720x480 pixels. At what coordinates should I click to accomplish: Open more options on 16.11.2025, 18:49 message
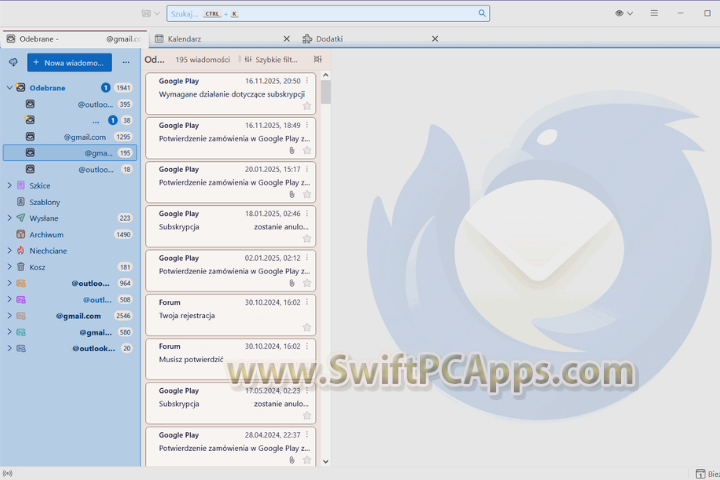(x=307, y=125)
